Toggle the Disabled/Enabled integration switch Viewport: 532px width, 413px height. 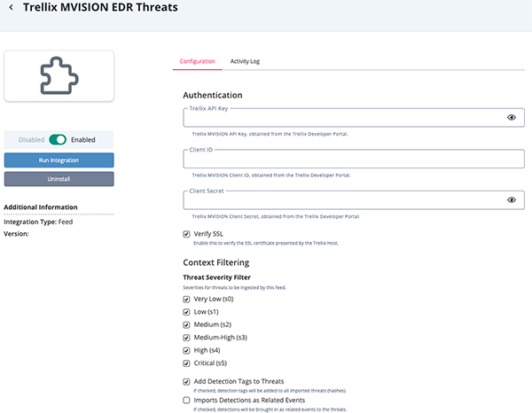pyautogui.click(x=58, y=140)
